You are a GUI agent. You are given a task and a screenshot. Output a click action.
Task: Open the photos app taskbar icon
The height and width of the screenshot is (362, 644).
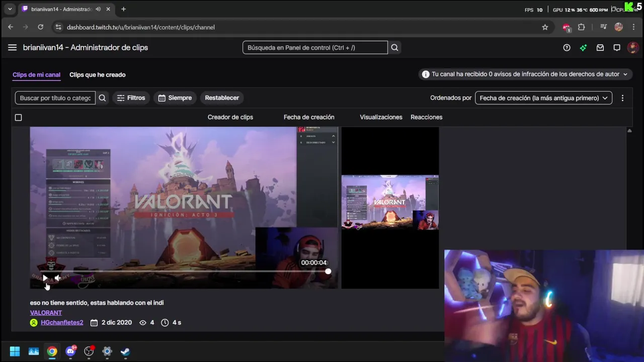[x=34, y=351]
